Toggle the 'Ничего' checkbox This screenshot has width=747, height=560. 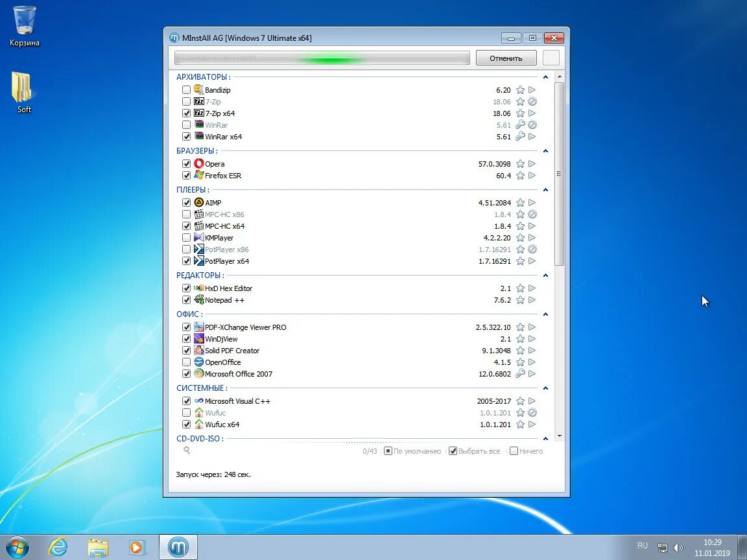[x=514, y=451]
